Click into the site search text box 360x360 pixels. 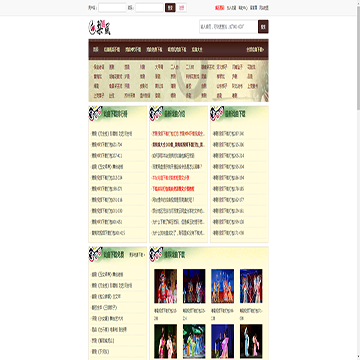pyautogui.click(x=228, y=27)
